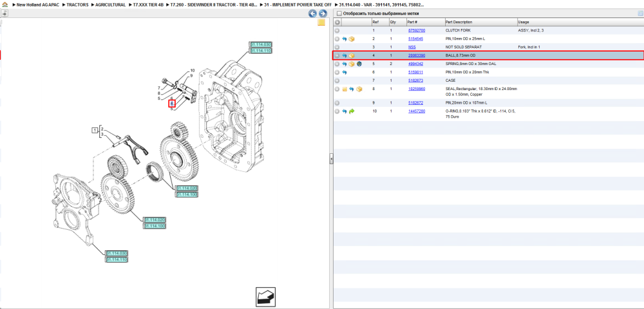Open the box icon for PIN 10mm x 25mm
Screen dimensions: 644x309
coord(352,39)
